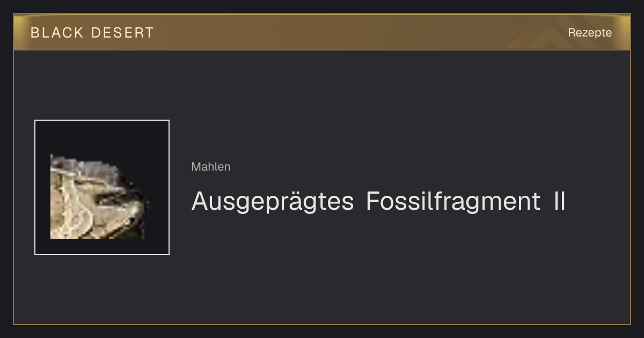The width and height of the screenshot is (644, 338).
Task: Select the Mahlen category label
Action: pyautogui.click(x=211, y=167)
